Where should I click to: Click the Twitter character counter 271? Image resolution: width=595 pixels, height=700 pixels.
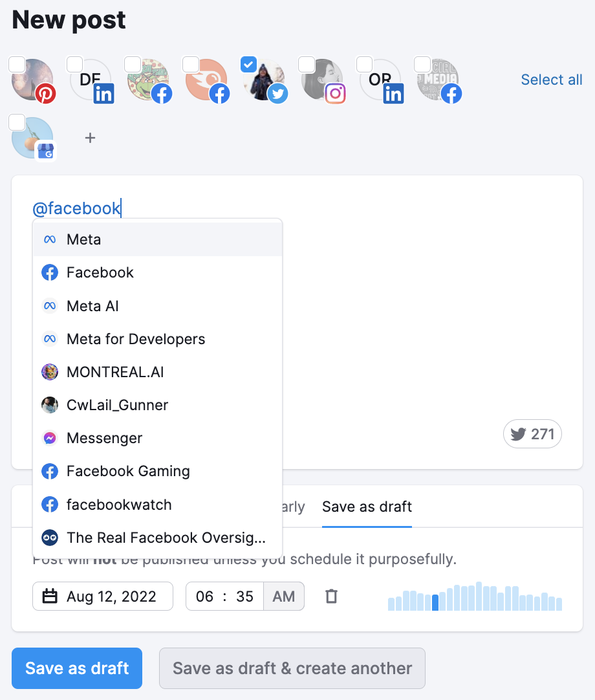(x=532, y=433)
